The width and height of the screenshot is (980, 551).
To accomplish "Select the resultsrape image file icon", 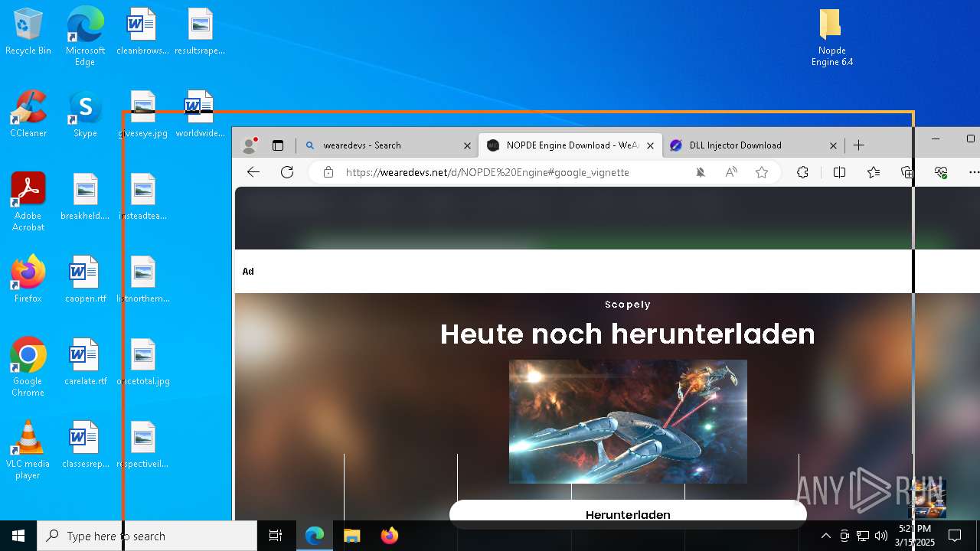I will click(x=200, y=31).
